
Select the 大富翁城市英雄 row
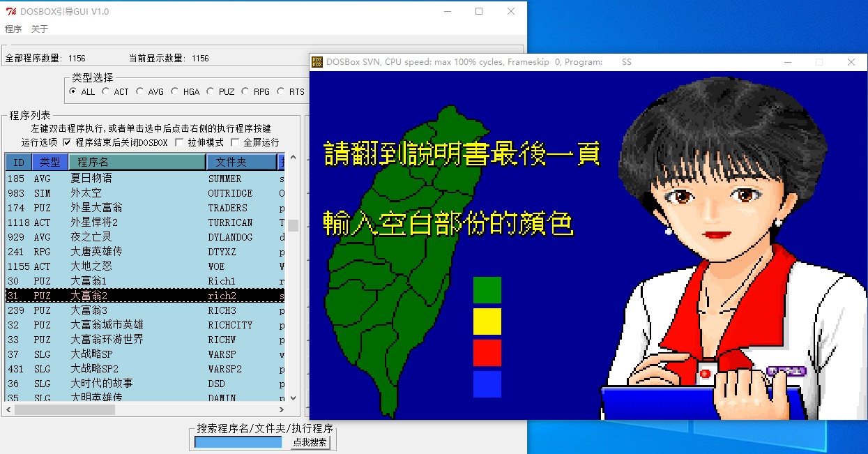coord(145,325)
